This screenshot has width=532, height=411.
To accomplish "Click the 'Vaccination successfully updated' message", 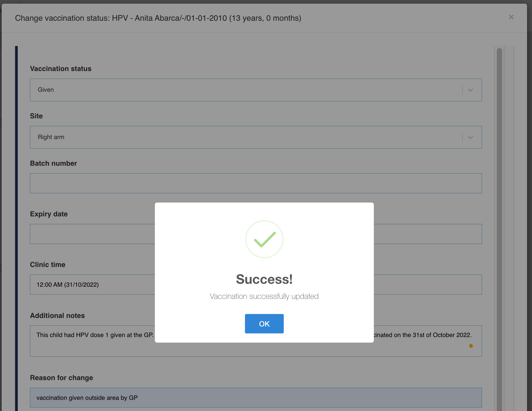I will pos(264,296).
